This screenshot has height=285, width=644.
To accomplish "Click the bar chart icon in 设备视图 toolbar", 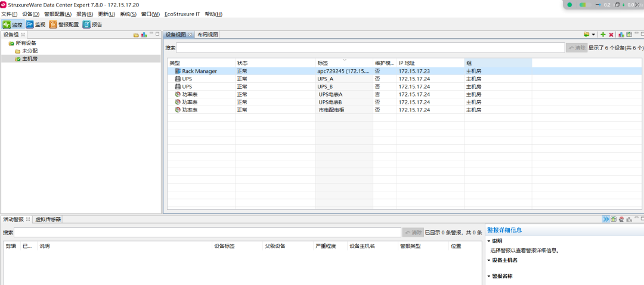I will [621, 35].
